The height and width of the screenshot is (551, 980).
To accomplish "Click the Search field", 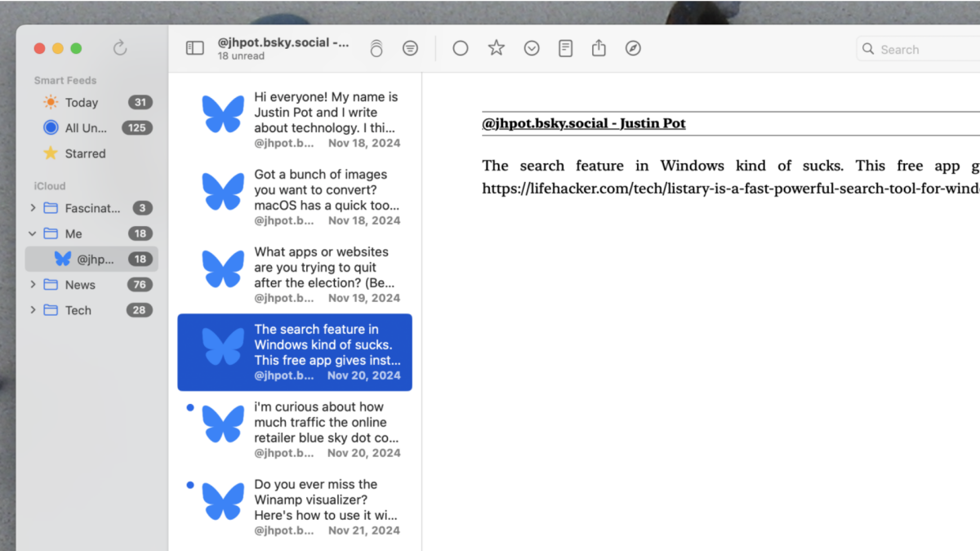I will [918, 49].
